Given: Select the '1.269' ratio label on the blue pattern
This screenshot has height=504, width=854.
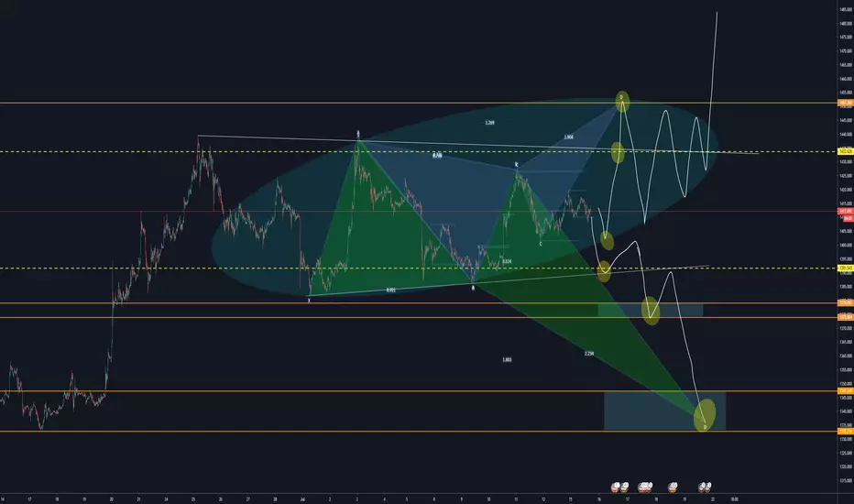Looking at the screenshot, I should (489, 123).
